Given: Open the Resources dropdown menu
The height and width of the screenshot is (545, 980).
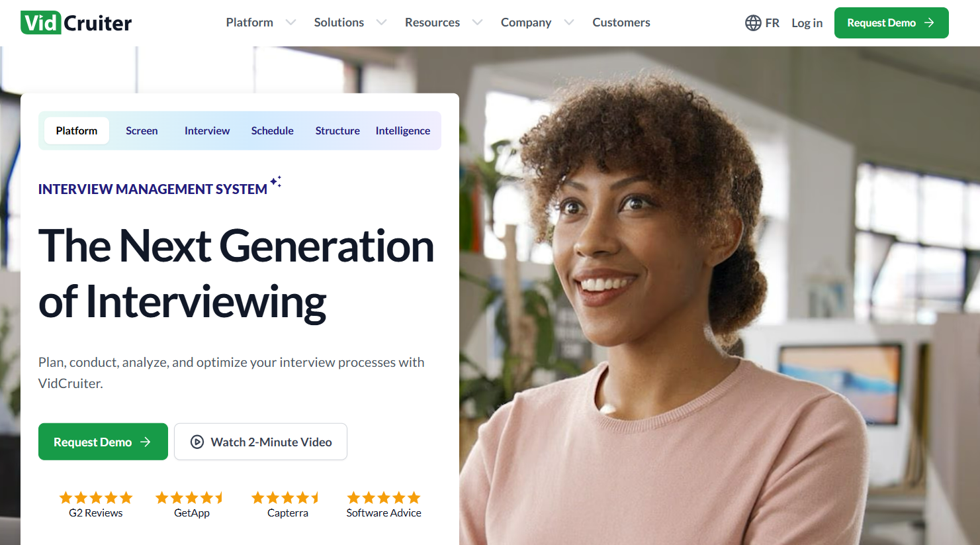Looking at the screenshot, I should [x=476, y=23].
